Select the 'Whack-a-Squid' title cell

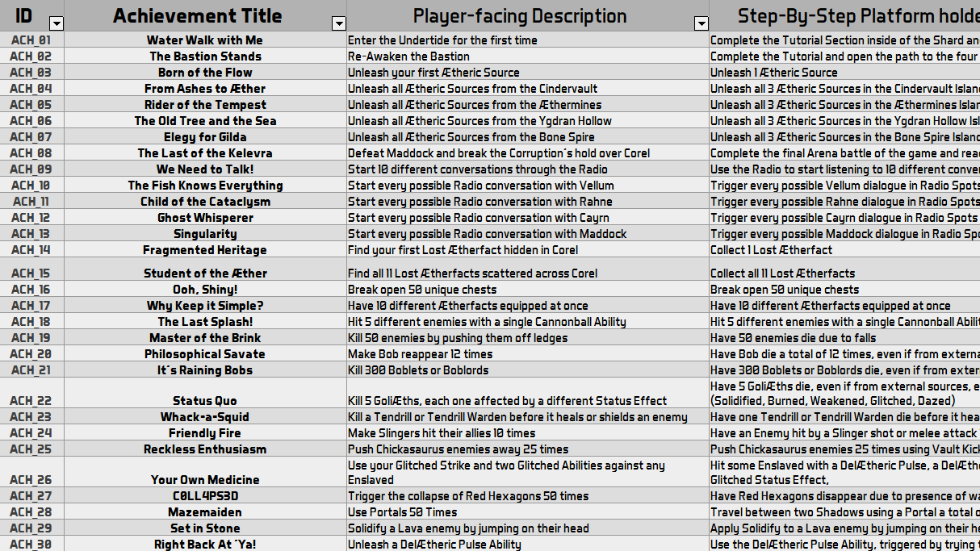point(204,416)
